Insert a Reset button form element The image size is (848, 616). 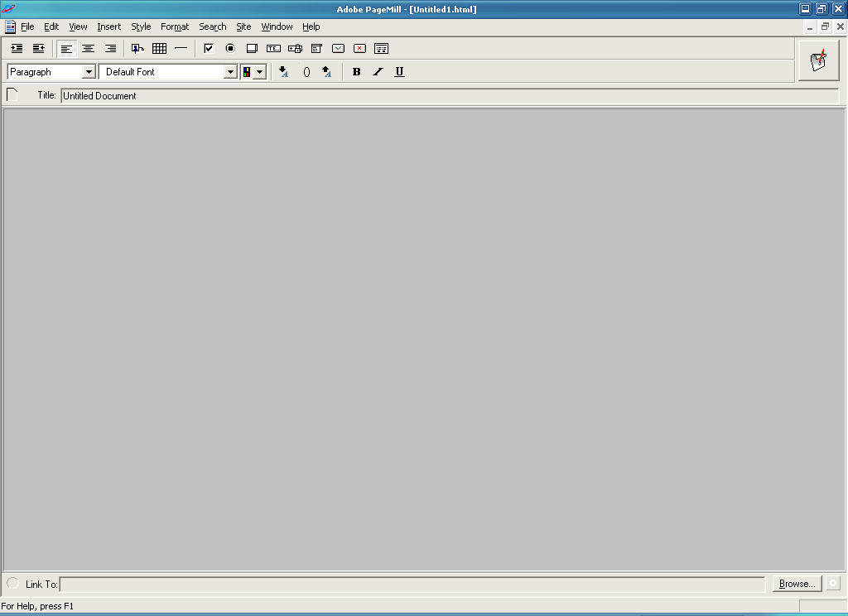(x=359, y=49)
